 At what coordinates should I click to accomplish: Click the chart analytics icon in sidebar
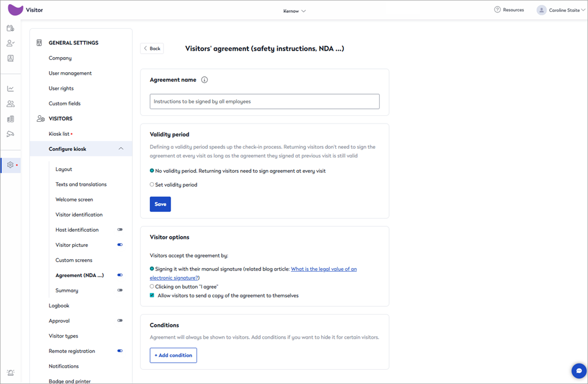click(x=10, y=89)
